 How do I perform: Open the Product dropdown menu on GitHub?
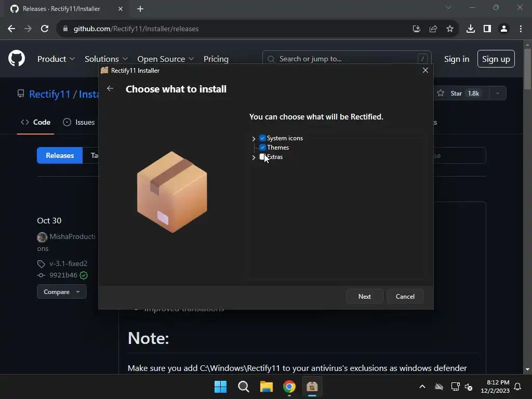pyautogui.click(x=56, y=59)
